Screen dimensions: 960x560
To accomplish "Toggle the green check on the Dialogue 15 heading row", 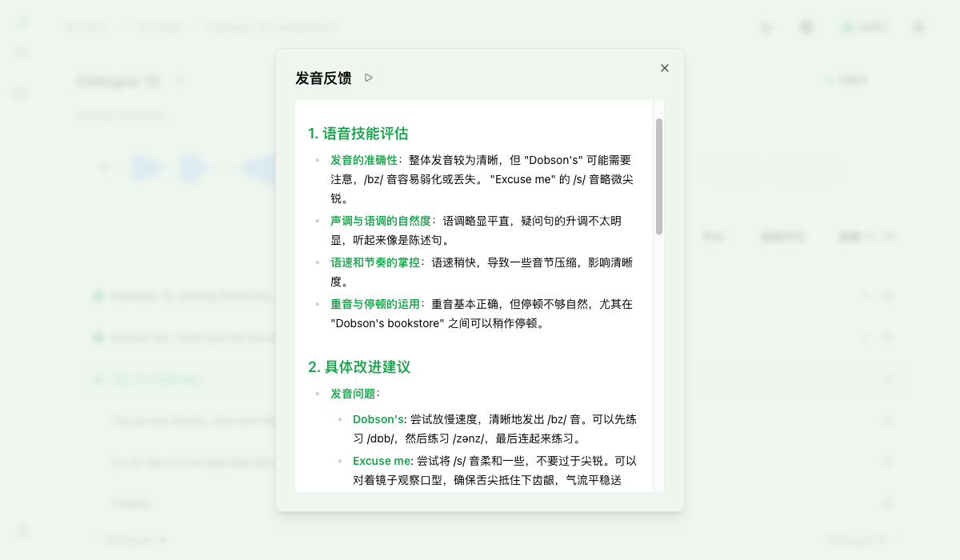I will click(x=98, y=295).
